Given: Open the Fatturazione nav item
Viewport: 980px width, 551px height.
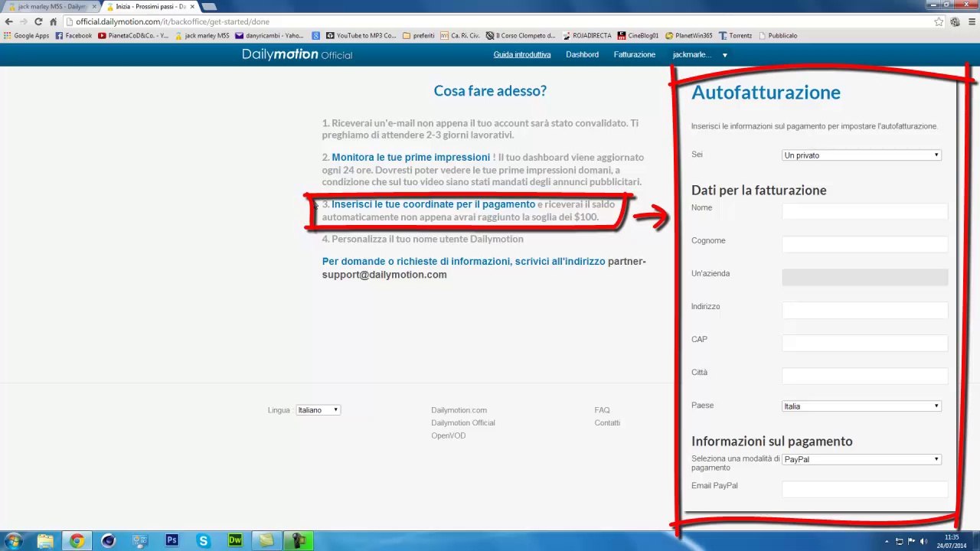Looking at the screenshot, I should [x=634, y=55].
